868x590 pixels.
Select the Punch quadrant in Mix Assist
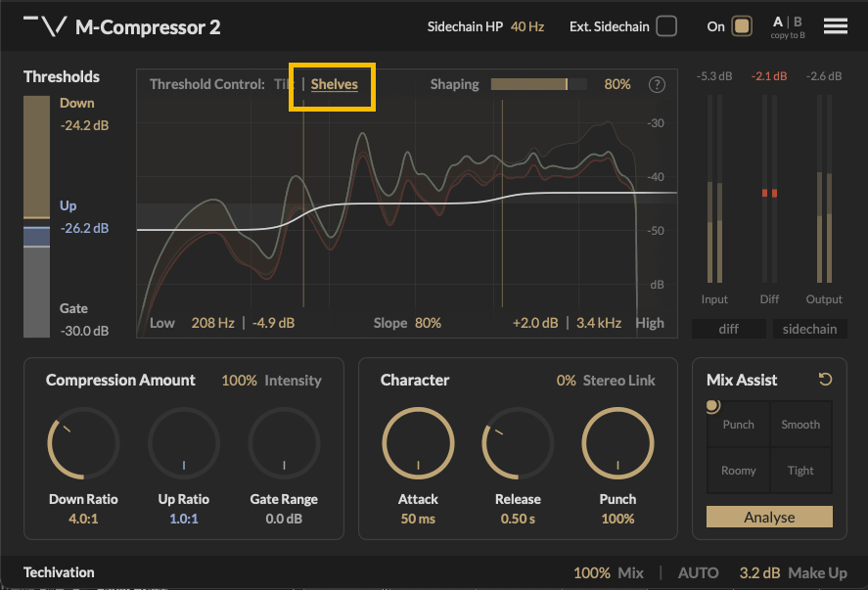click(x=739, y=424)
